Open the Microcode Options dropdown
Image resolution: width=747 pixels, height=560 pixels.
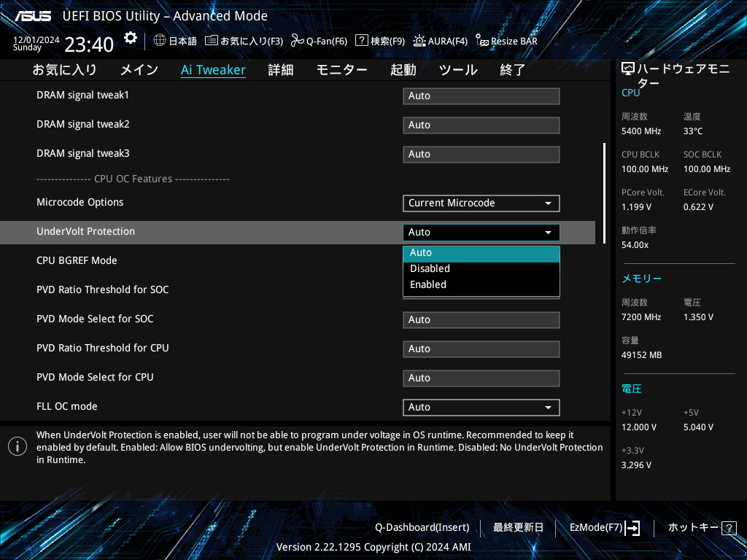pos(481,203)
